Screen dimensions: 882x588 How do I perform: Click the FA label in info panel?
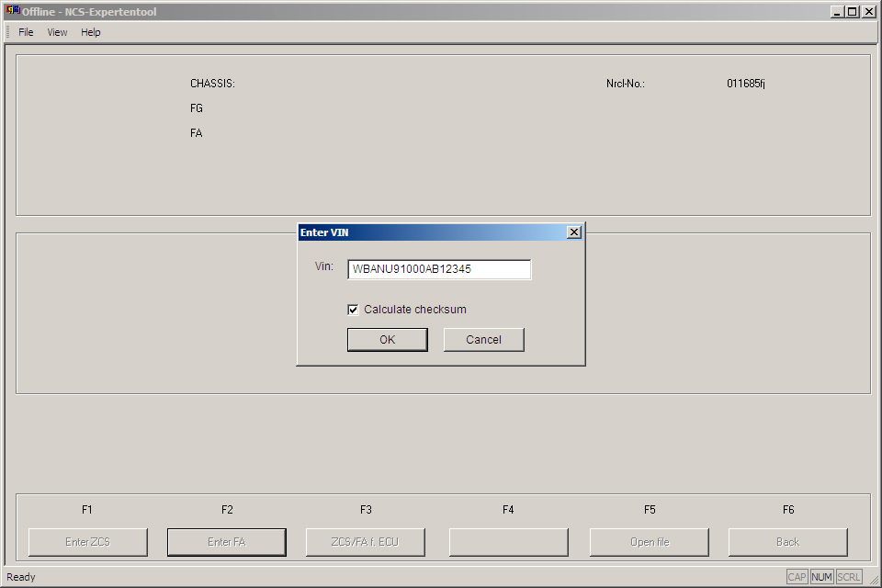pos(197,133)
